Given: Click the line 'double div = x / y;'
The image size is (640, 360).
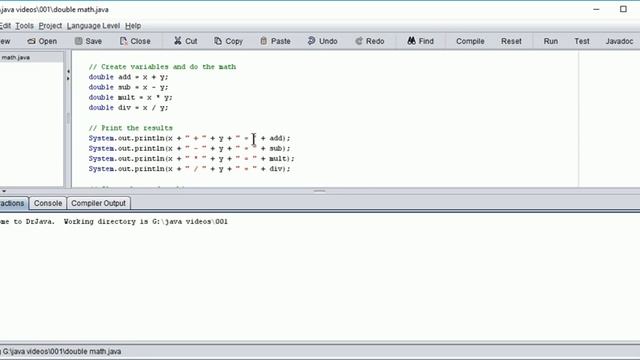Looking at the screenshot, I should (129, 108).
